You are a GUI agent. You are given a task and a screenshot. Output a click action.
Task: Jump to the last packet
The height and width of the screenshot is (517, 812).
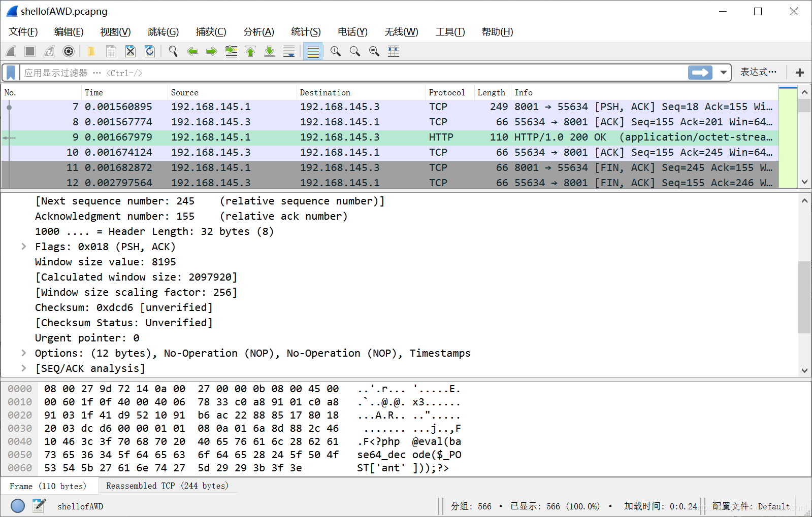[x=270, y=51]
